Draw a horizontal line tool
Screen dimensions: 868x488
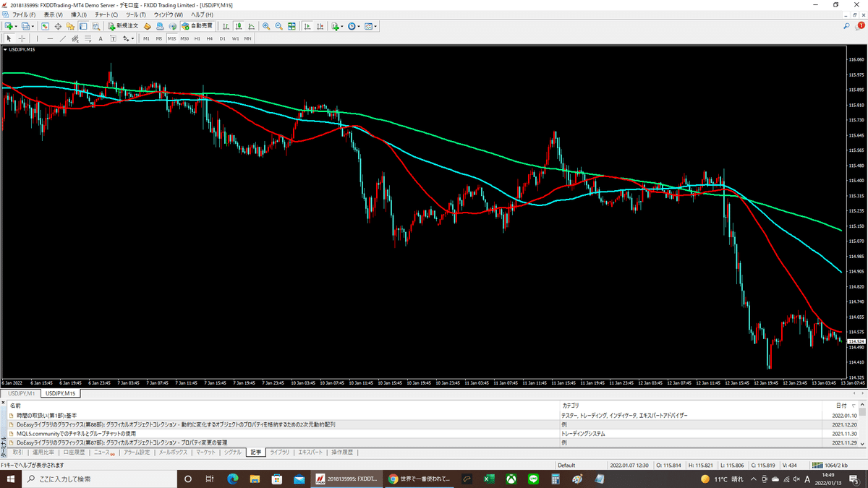[50, 38]
